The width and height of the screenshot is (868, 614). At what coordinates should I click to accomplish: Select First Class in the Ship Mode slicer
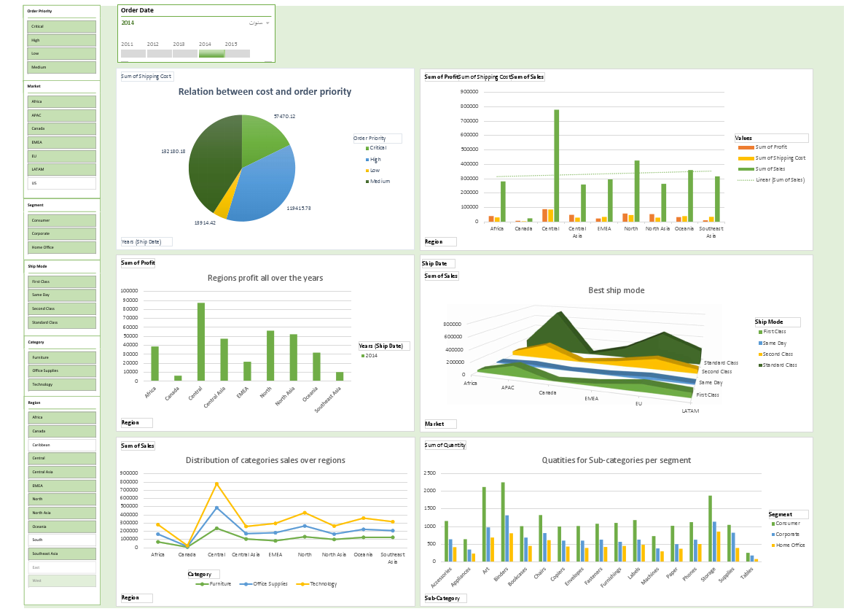[61, 281]
